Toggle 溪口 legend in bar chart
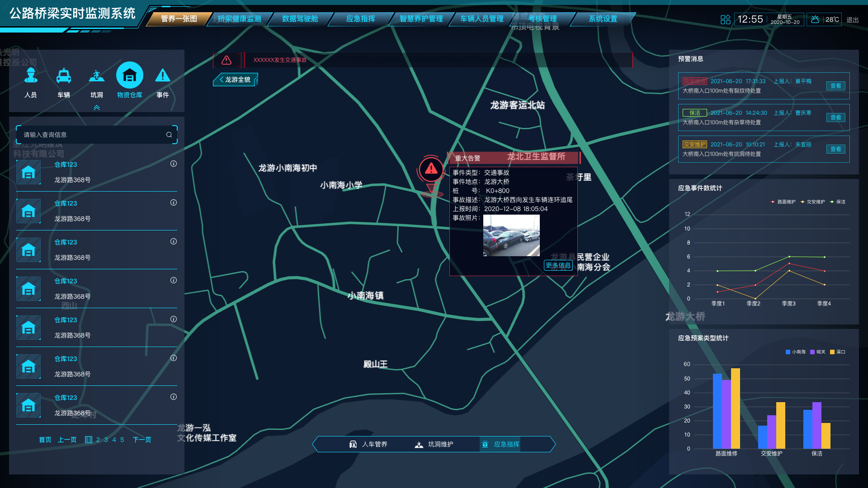Image resolution: width=868 pixels, height=488 pixels. pyautogui.click(x=838, y=352)
